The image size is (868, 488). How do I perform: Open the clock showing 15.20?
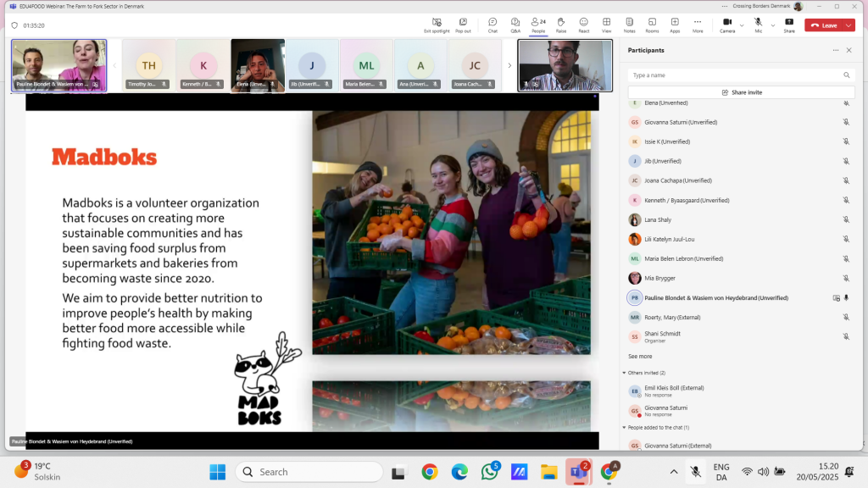tap(818, 471)
